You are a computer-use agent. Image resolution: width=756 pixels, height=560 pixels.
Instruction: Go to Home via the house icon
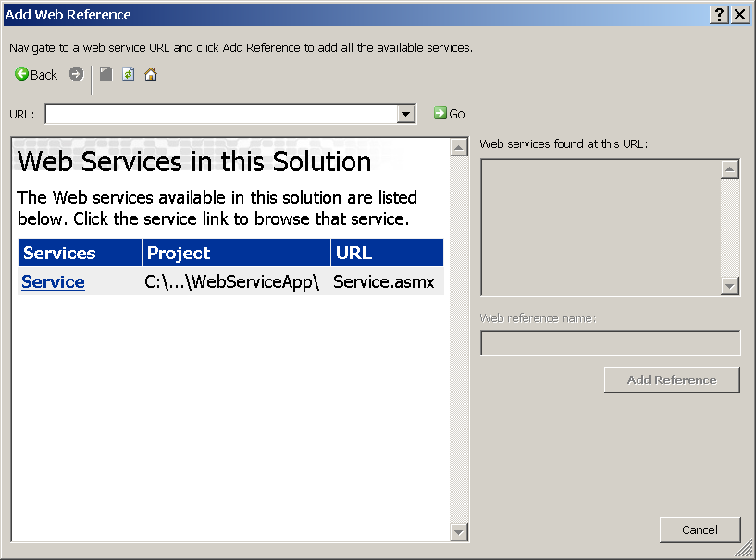tap(151, 74)
